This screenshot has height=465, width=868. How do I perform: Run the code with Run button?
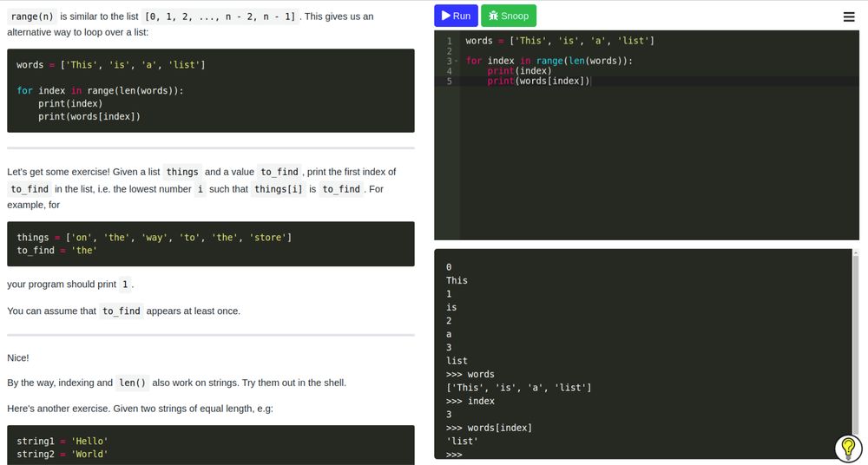pyautogui.click(x=456, y=16)
